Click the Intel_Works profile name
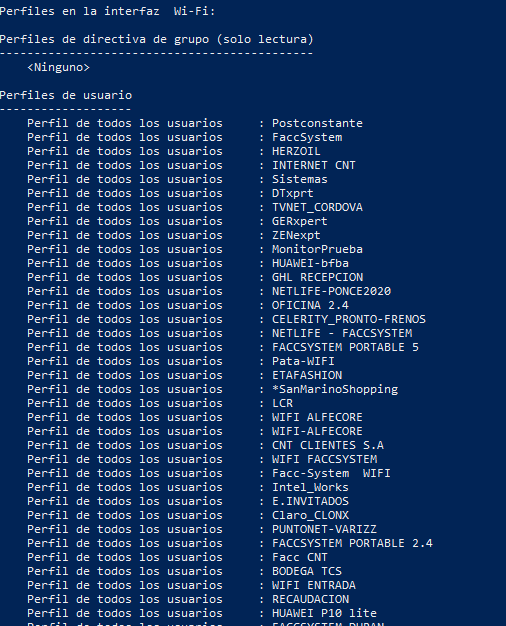Image resolution: width=506 pixels, height=626 pixels. (310, 487)
